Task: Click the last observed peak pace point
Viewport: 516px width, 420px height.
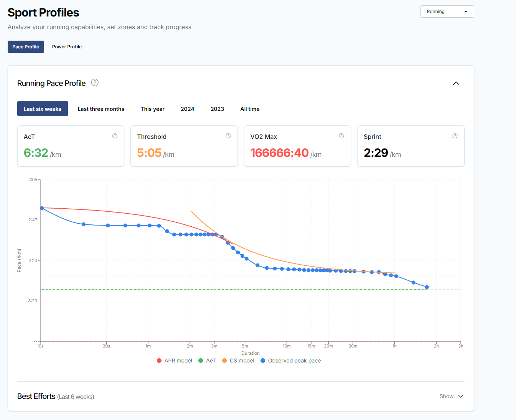Action: (x=427, y=287)
